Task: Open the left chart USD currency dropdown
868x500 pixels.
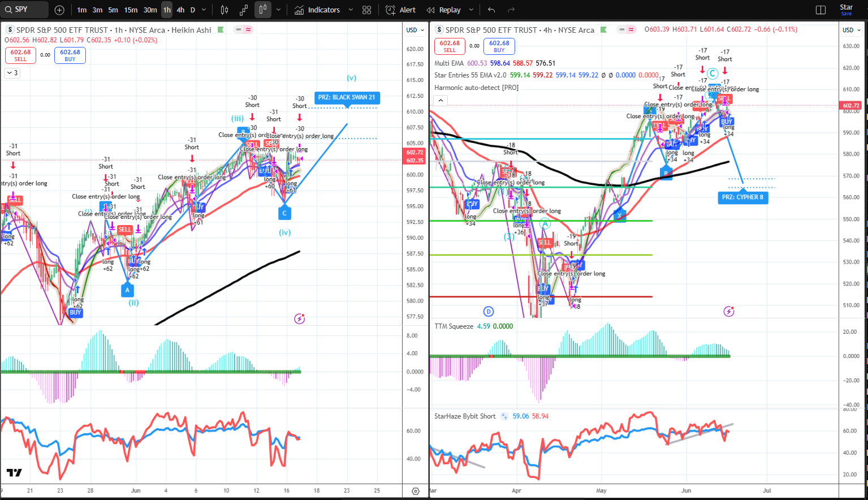Action: [x=415, y=30]
